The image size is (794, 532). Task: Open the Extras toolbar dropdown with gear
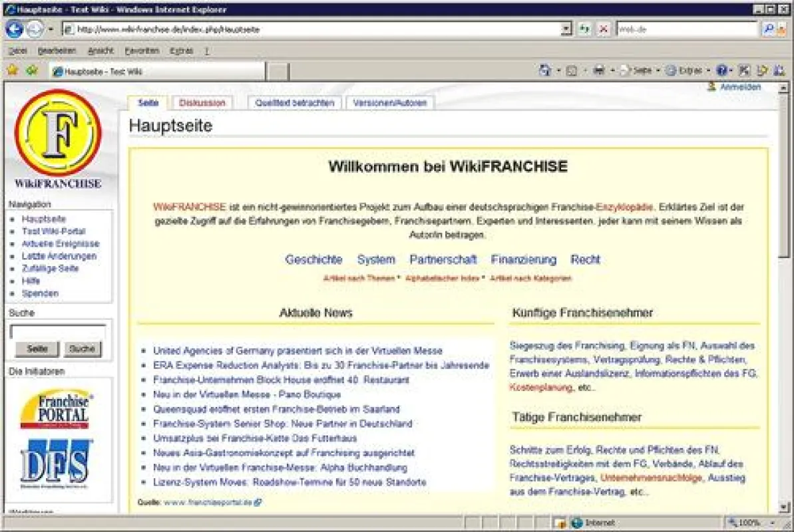687,70
